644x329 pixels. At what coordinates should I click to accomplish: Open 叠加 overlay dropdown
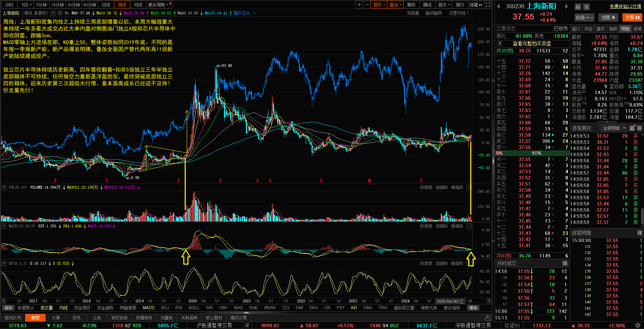point(395,5)
